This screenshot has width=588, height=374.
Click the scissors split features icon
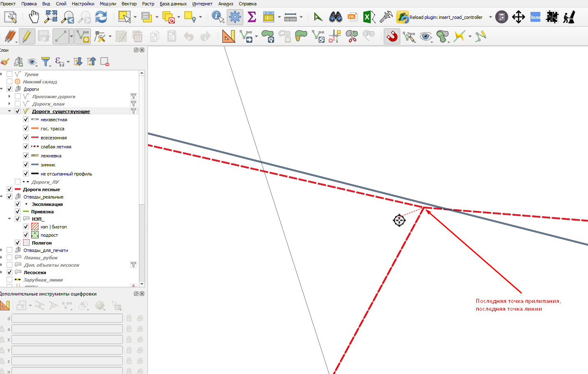[x=351, y=36]
